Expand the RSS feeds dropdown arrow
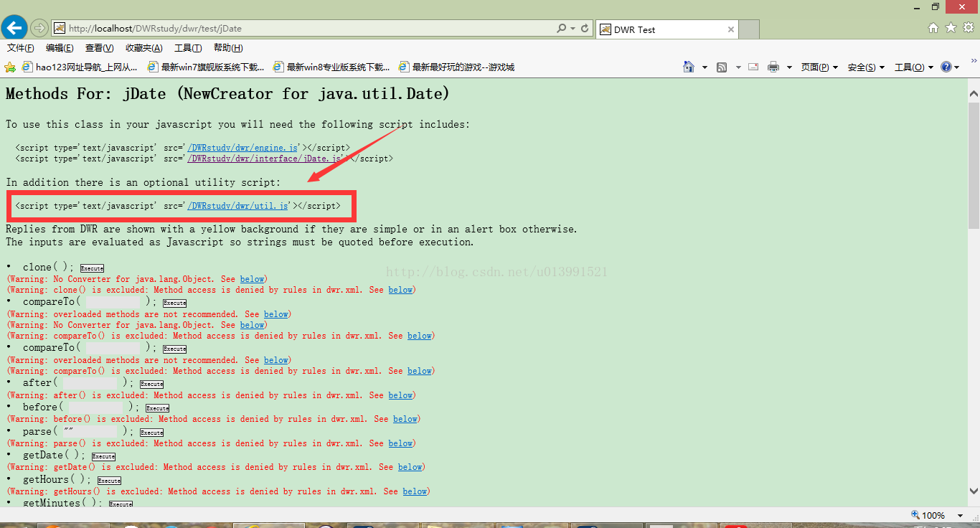The image size is (980, 528). (x=738, y=67)
